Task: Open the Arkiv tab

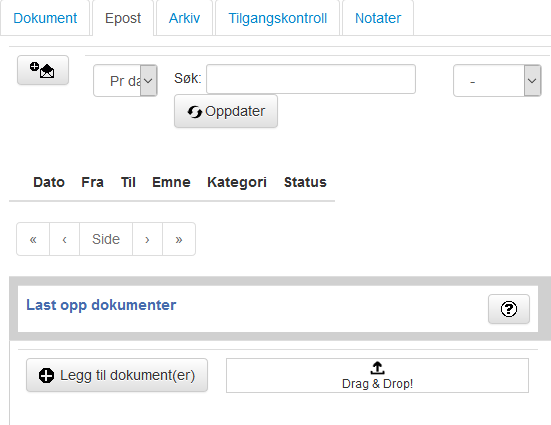Action: (184, 18)
